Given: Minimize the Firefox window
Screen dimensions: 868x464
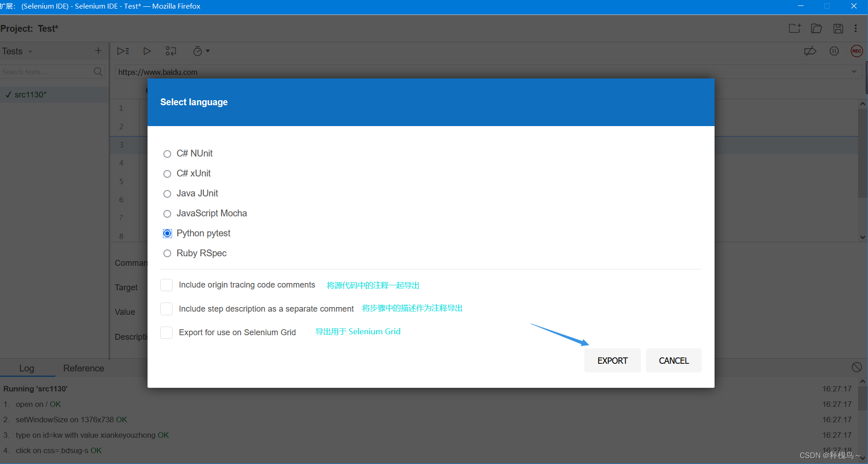Looking at the screenshot, I should tap(801, 6).
